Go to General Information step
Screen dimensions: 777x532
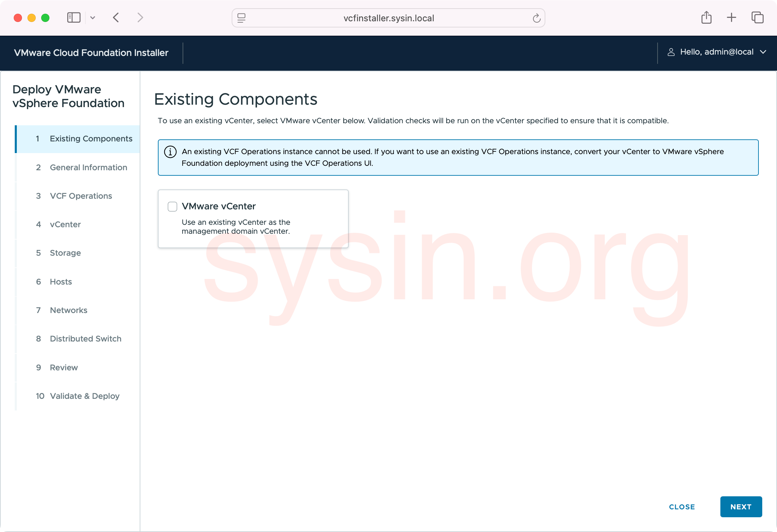[x=88, y=167]
